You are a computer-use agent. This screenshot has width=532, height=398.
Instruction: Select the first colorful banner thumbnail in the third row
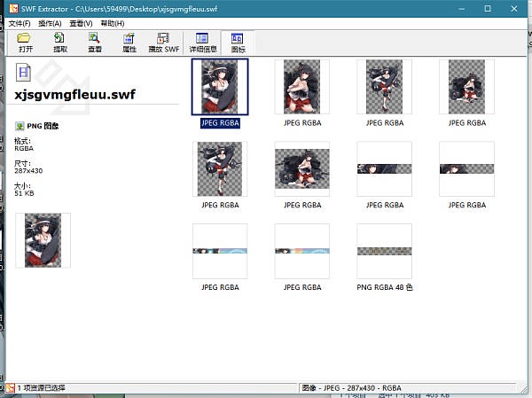point(220,251)
